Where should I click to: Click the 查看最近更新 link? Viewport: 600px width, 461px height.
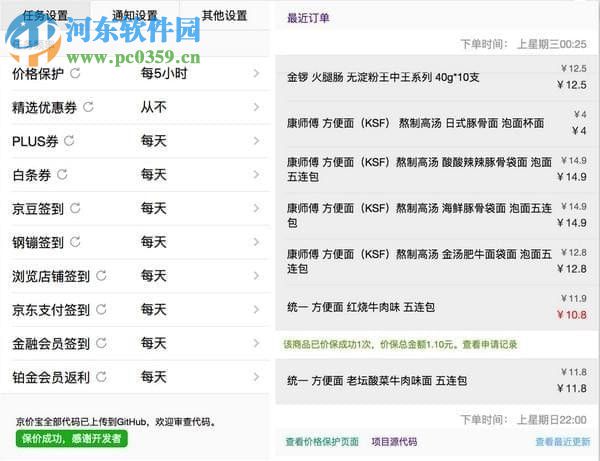point(562,442)
